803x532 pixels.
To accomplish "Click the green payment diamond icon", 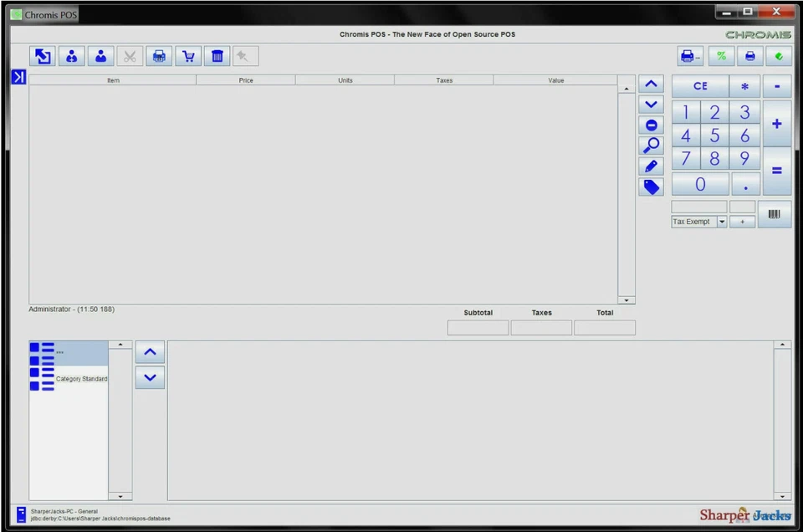I will tap(777, 55).
